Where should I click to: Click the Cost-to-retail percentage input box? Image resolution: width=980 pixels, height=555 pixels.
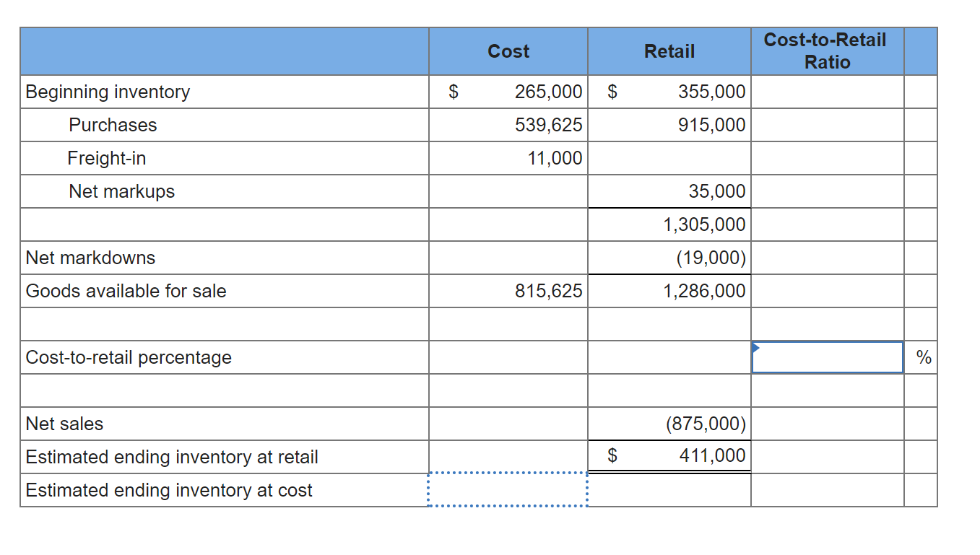(826, 357)
